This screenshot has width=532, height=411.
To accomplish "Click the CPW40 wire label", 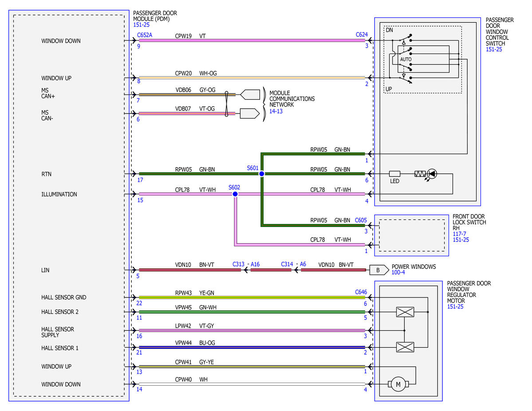I will [x=183, y=380].
